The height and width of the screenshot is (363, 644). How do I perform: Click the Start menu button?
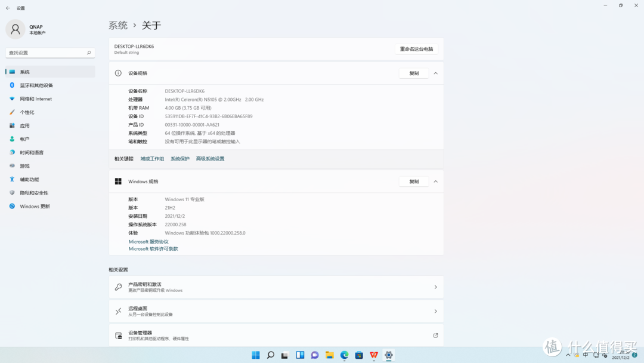(x=255, y=355)
